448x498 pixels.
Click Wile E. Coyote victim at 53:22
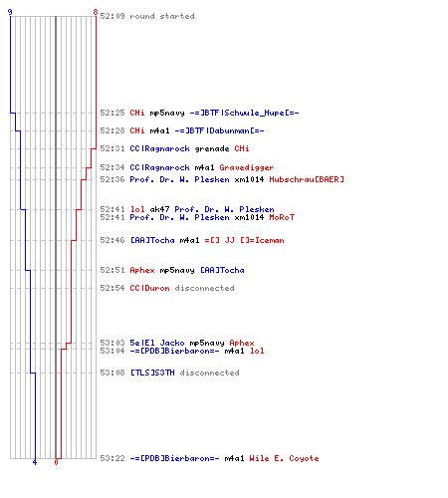(284, 458)
